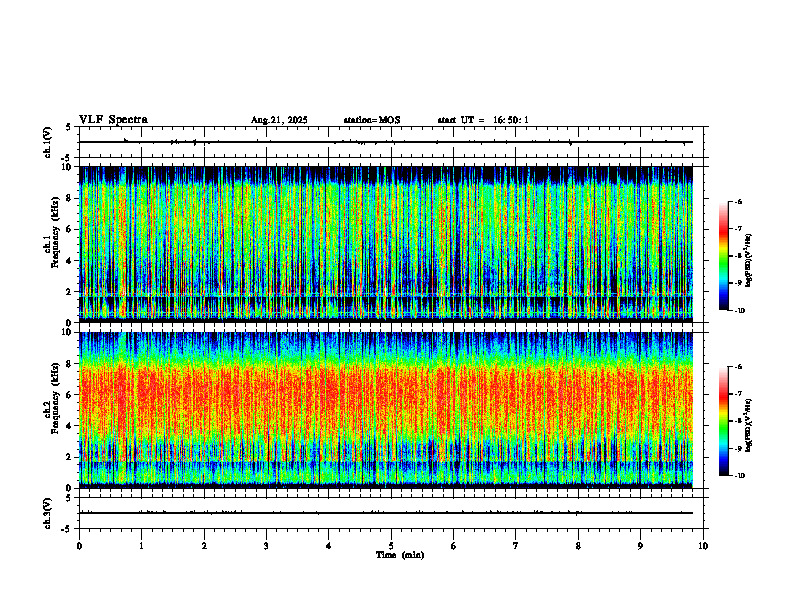Select the "station=MOS" header label
Screen dimensions: 792x612
pos(372,120)
